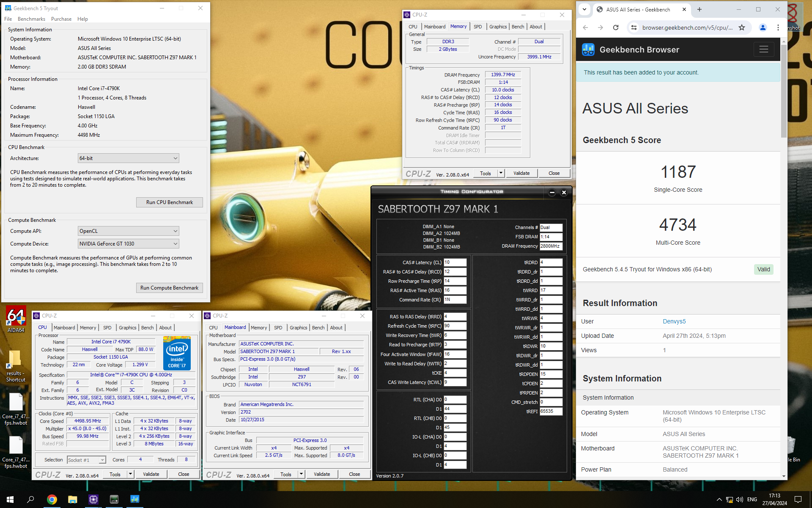The height and width of the screenshot is (508, 812).
Task: Open Geekbench Benchmarks menu
Action: pos(31,19)
